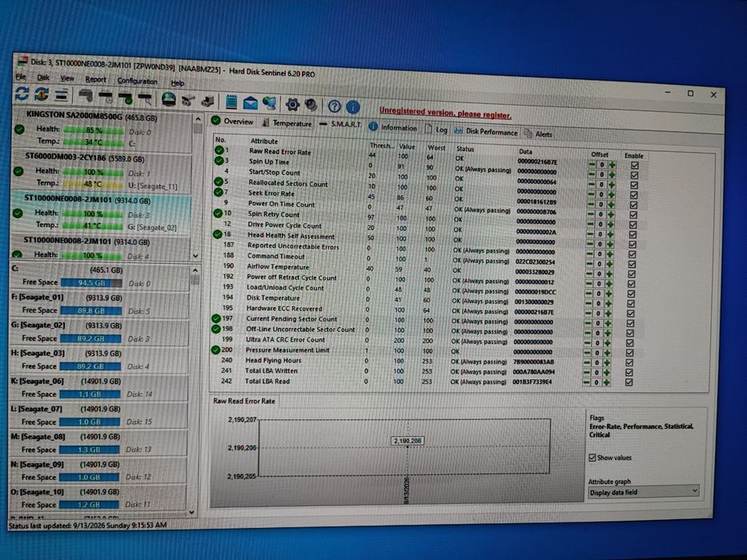The image size is (747, 560).
Task: Click the 85 % health bar of KINGSTON
Action: [x=94, y=130]
